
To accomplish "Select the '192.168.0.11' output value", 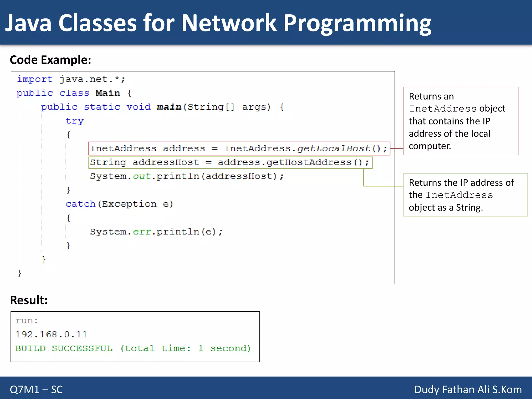I will pos(51,335).
